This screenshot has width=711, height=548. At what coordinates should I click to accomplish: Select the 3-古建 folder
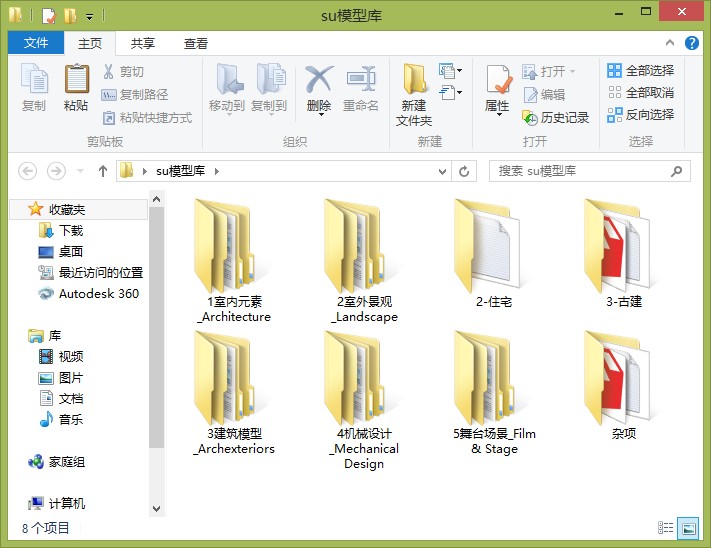(x=623, y=254)
